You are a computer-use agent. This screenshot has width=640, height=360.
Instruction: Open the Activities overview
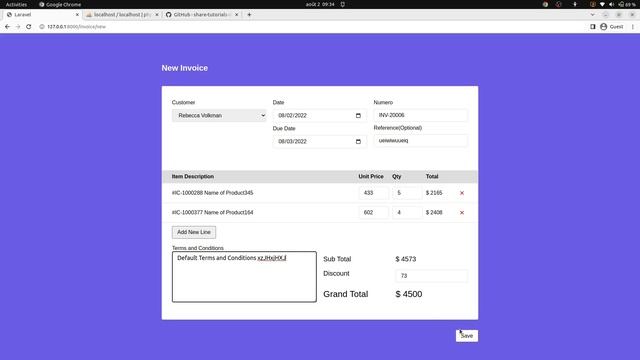coord(16,4)
